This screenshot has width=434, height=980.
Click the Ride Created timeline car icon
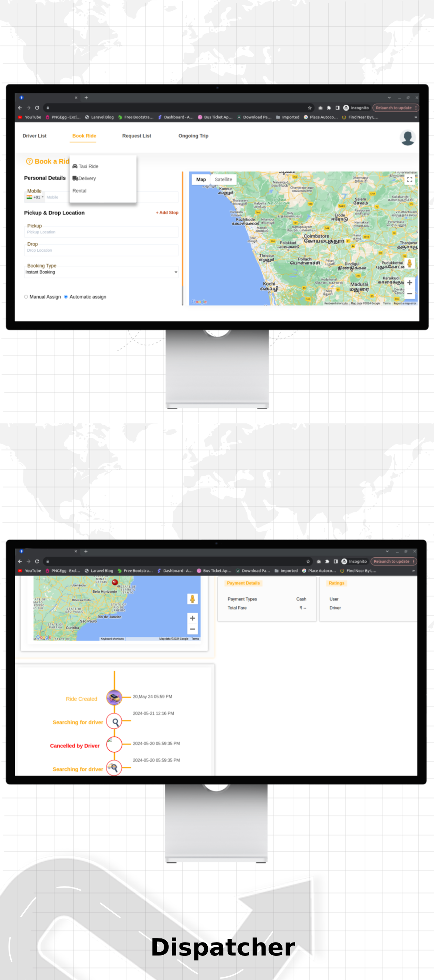coord(114,698)
